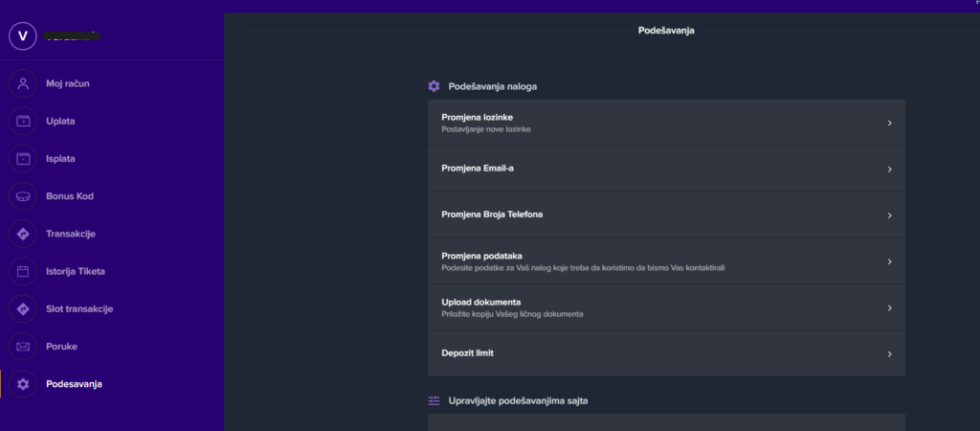Click the Moj račun person icon

click(x=23, y=83)
